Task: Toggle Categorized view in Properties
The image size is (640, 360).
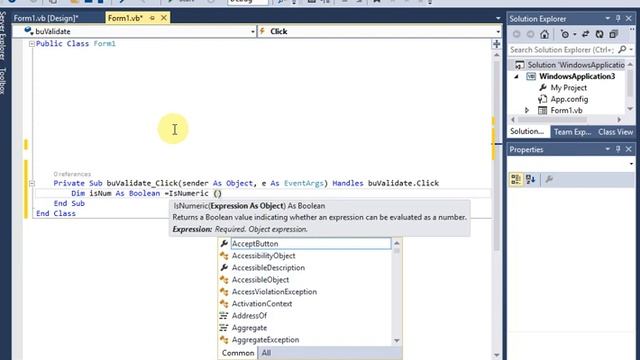Action: pyautogui.click(x=516, y=179)
